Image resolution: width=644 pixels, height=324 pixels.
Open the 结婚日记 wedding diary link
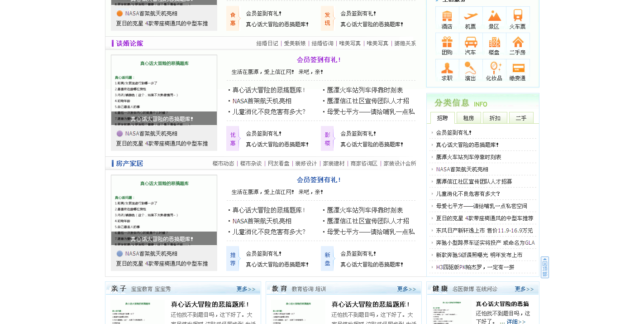(267, 43)
